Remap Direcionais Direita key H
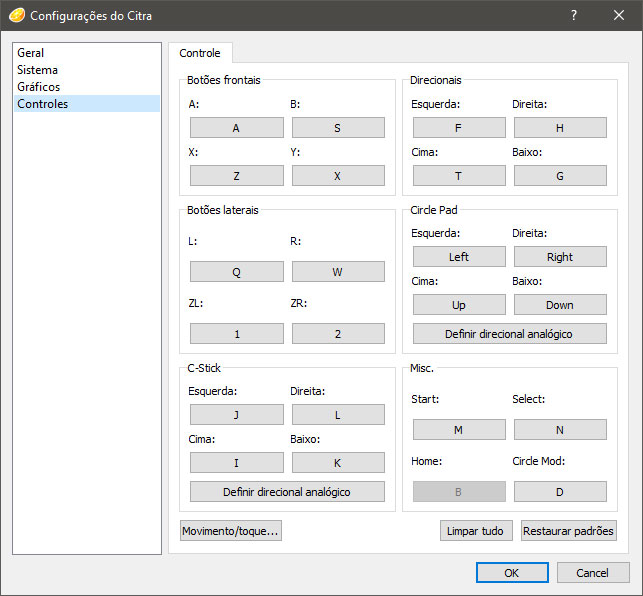The height and width of the screenshot is (596, 643). pyautogui.click(x=560, y=128)
